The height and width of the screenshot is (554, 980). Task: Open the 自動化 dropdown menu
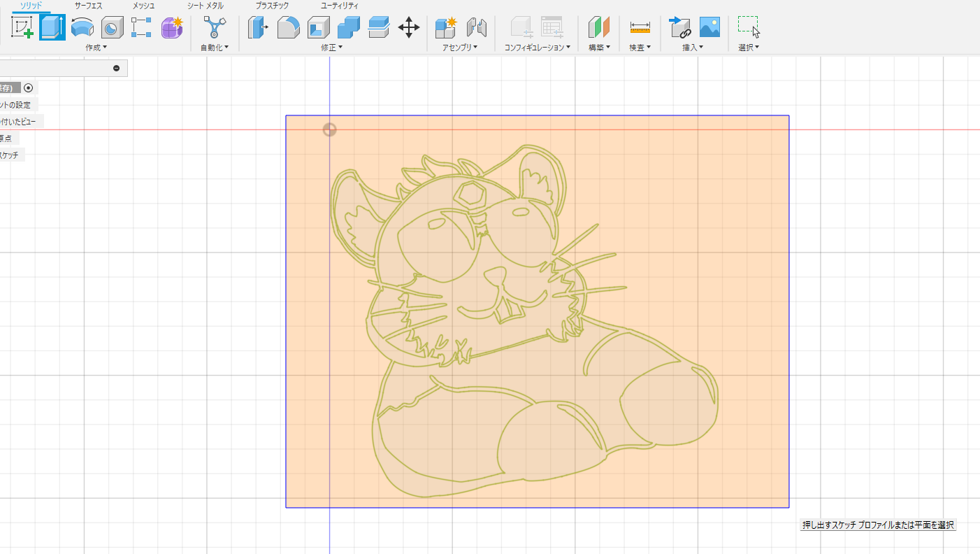(x=215, y=48)
